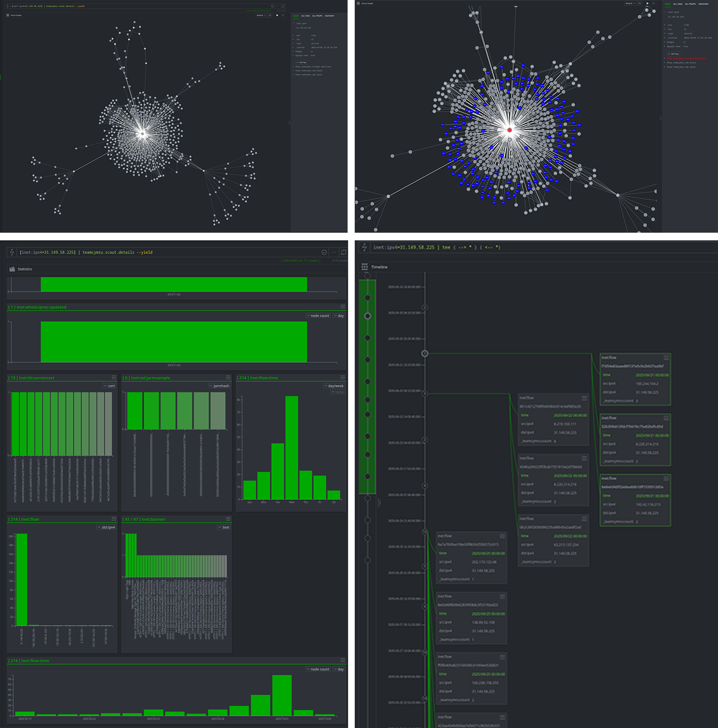Click the #rep.teamcymru.insight.malicious tag in the top-left panel
Viewport: 718px width, 728px height.
[x=313, y=66]
